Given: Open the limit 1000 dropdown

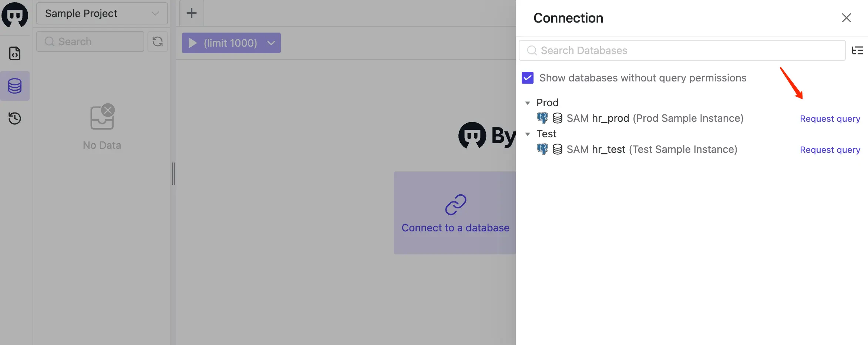Looking at the screenshot, I should pyautogui.click(x=271, y=43).
